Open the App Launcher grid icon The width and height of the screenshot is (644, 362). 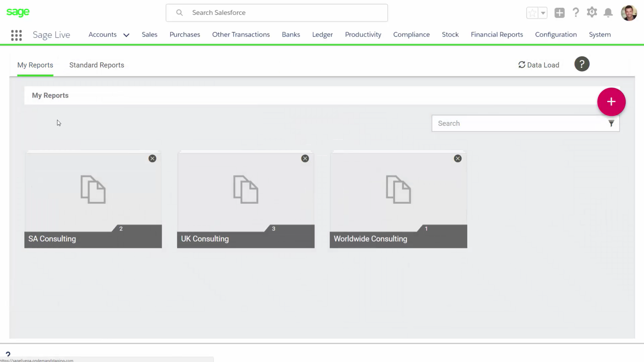16,35
